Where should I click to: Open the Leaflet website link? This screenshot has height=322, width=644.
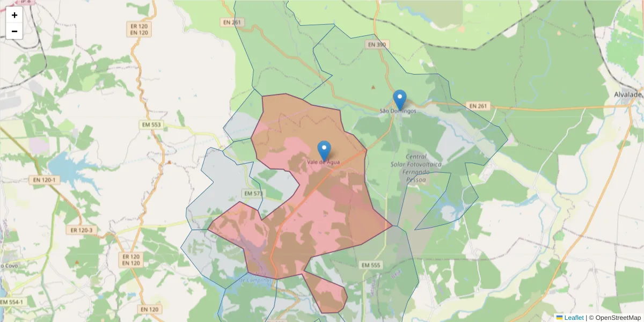[x=573, y=318]
